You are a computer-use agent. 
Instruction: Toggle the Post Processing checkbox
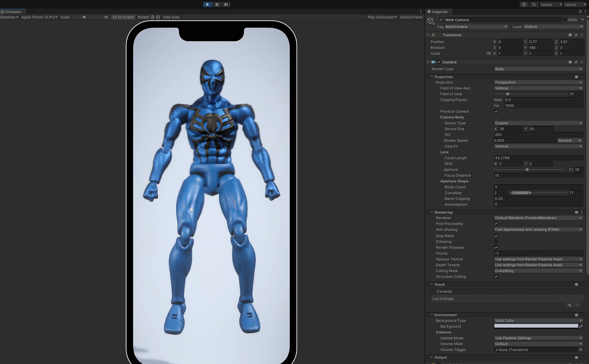(x=496, y=224)
